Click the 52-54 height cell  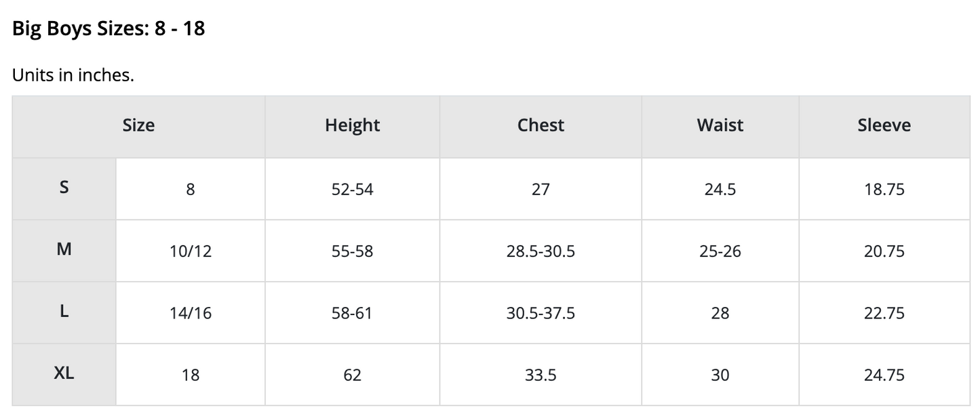(352, 190)
